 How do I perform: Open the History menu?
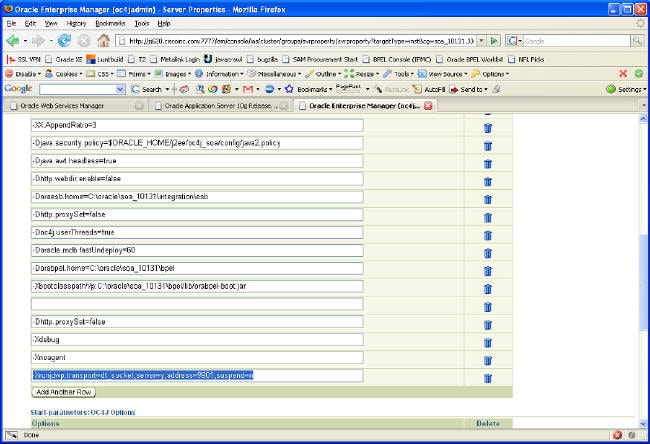point(76,22)
